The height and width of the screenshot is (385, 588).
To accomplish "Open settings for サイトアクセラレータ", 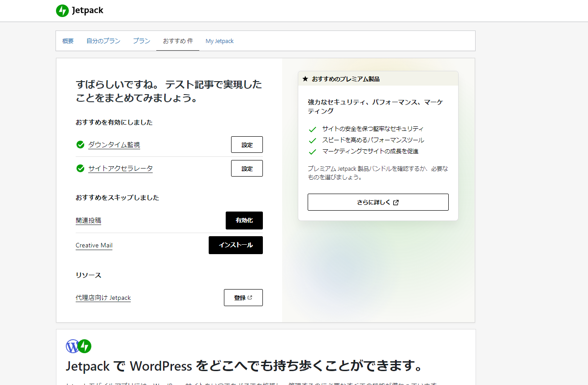I will coord(247,169).
